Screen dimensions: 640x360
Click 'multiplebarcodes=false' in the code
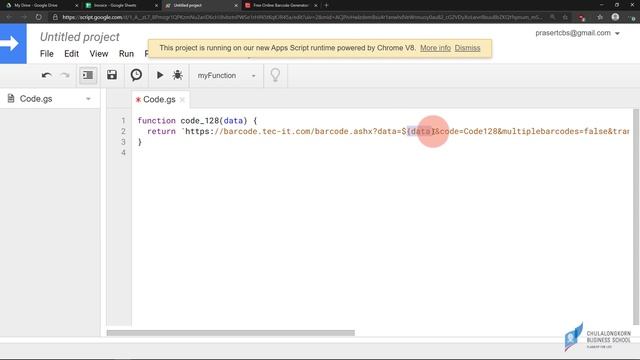pyautogui.click(x=555, y=131)
